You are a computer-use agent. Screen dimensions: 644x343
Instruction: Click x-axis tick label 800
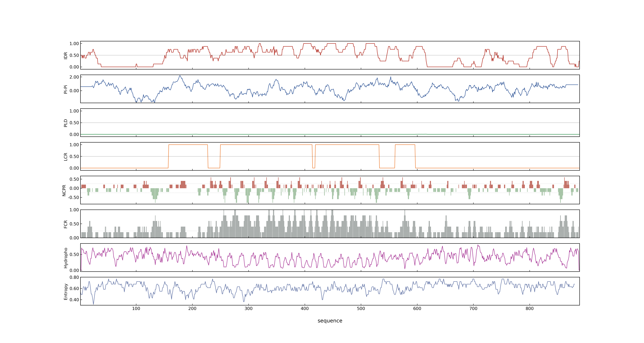pyautogui.click(x=530, y=309)
